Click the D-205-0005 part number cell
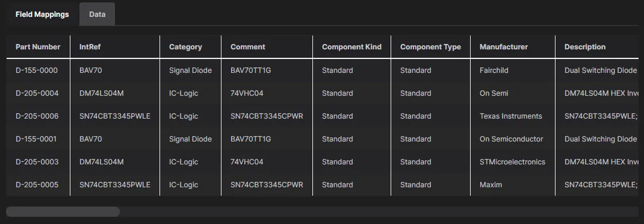The height and width of the screenshot is (224, 644). pyautogui.click(x=38, y=185)
